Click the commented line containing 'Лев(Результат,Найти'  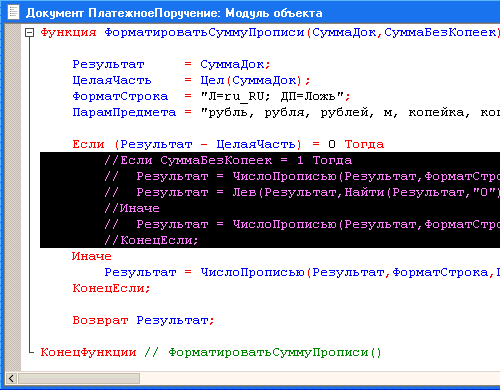tap(302, 192)
